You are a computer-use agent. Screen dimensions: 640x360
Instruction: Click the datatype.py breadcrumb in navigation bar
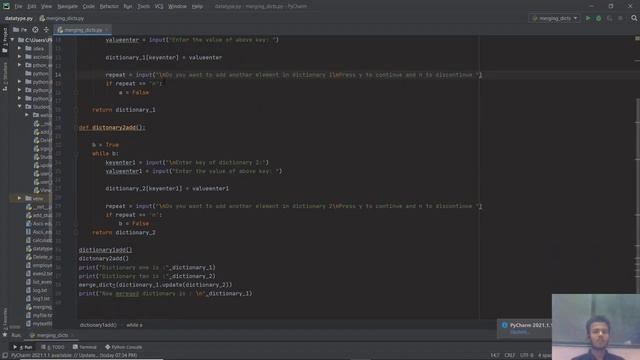tap(19, 18)
